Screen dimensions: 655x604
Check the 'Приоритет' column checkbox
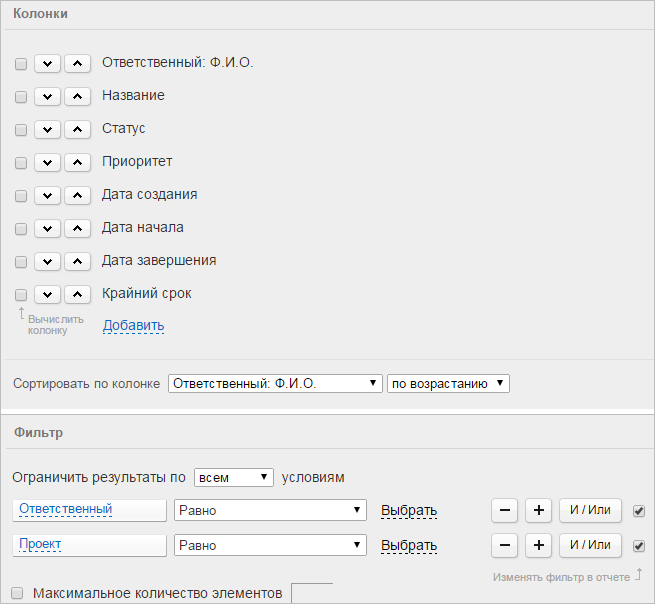pos(21,163)
